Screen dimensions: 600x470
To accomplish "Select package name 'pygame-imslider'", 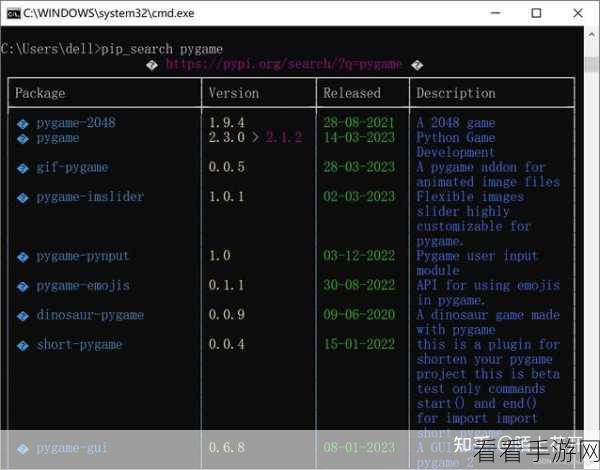I will (x=90, y=197).
